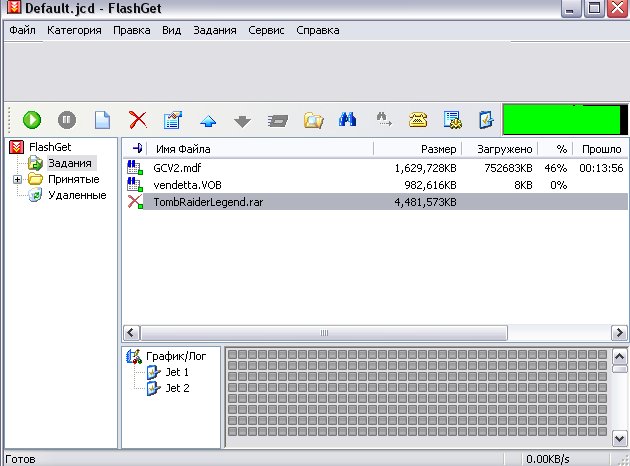Open options with the settings sheet icon
Screen dimensions: 630x466
pos(453,120)
